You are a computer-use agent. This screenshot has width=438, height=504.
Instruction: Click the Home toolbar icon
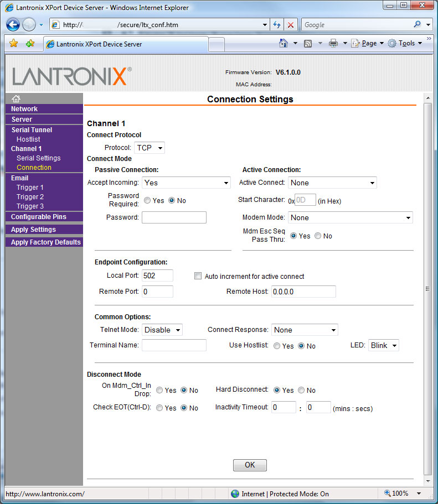(x=283, y=43)
